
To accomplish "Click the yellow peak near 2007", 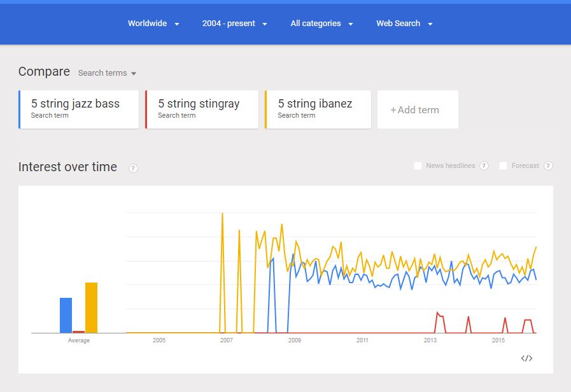I will (222, 215).
